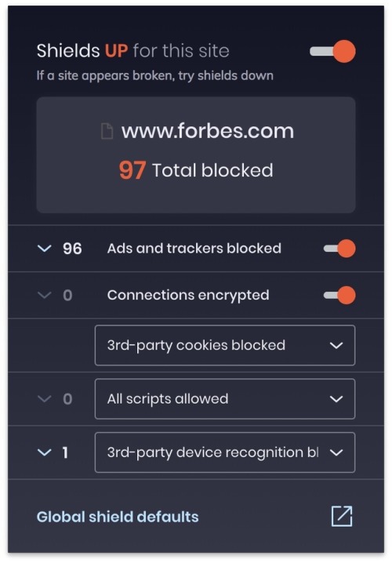Screen dimensions: 392x563
Task: Expand the device recognition chevron showing 1
Action: coord(45,452)
